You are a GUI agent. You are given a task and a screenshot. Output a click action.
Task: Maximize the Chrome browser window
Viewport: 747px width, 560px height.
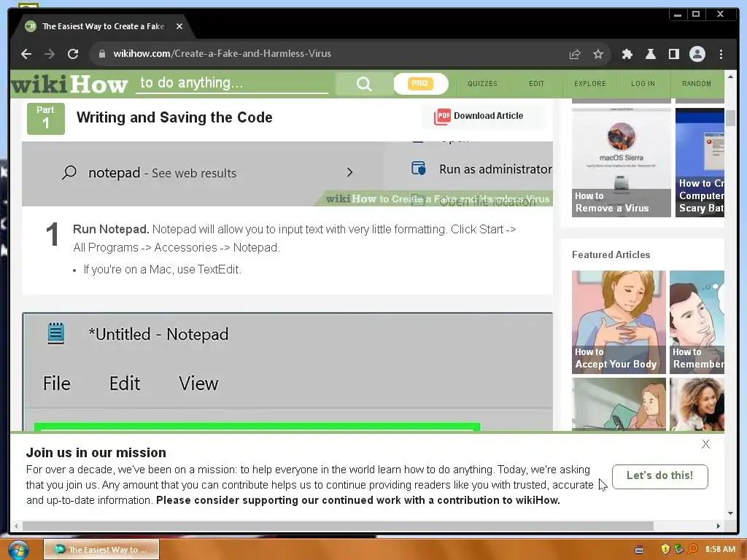(x=696, y=15)
